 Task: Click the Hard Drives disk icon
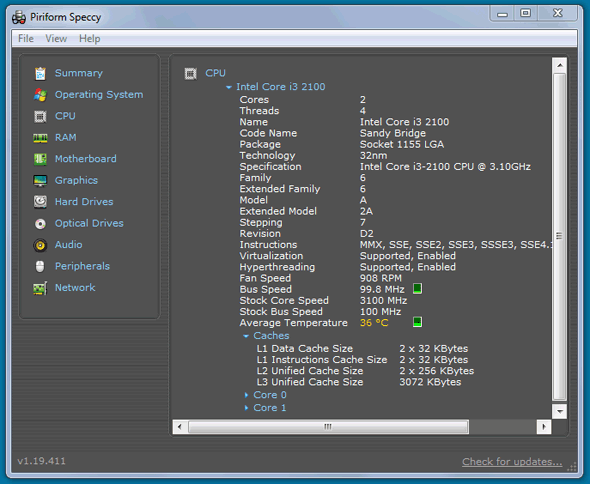pyautogui.click(x=40, y=202)
